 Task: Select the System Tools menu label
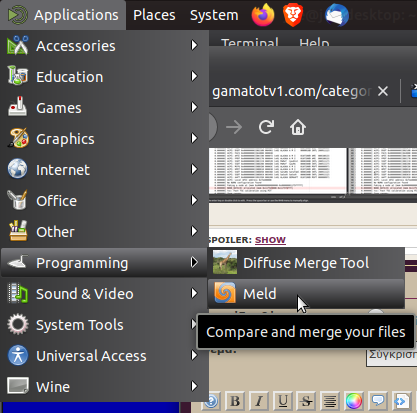click(80, 325)
